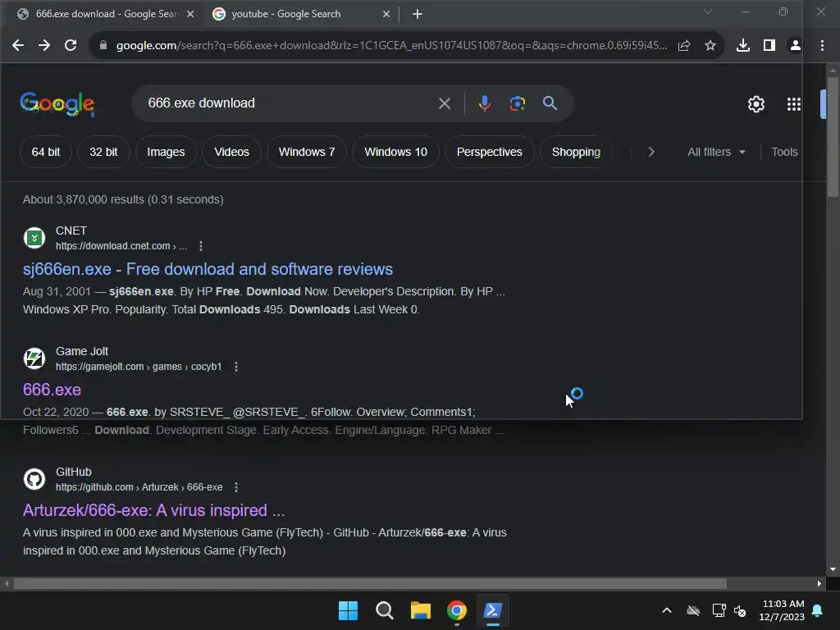This screenshot has height=630, width=840.
Task: Switch to Perspectives results
Action: pos(489,152)
